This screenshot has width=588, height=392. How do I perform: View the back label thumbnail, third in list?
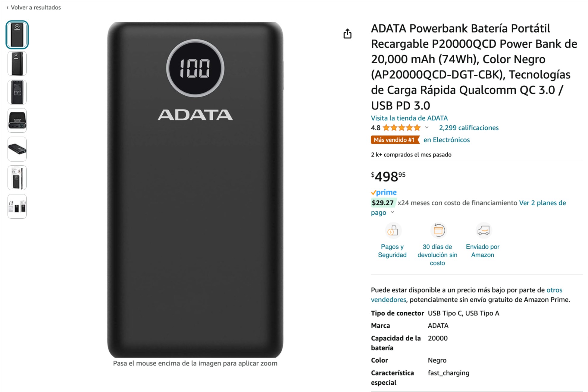coord(17,92)
